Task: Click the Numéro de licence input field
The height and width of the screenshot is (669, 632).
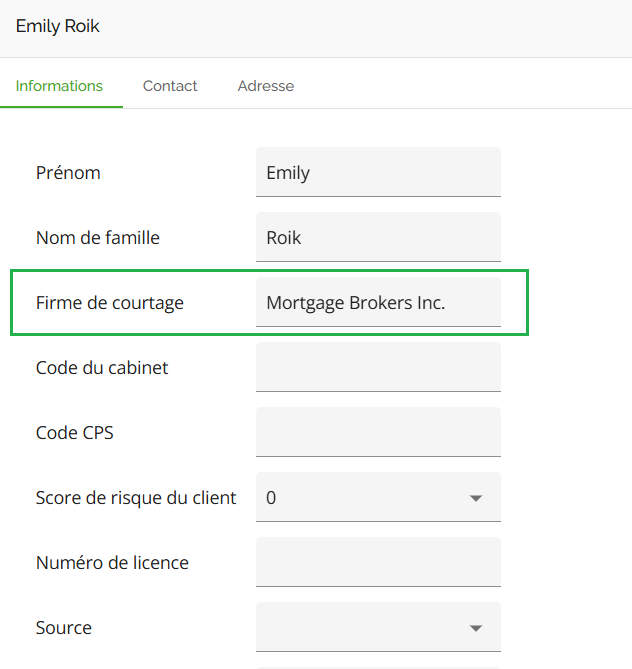Action: tap(378, 563)
